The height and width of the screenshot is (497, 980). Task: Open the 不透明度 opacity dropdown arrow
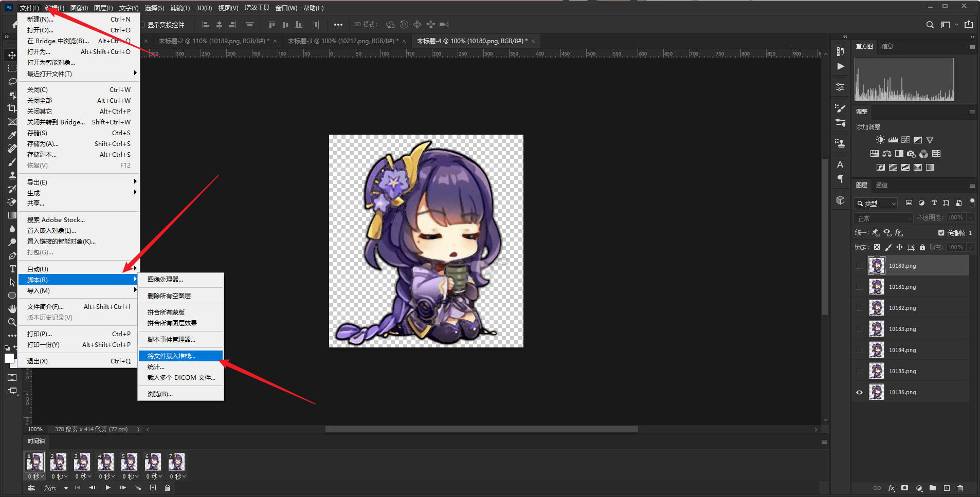pyautogui.click(x=971, y=218)
